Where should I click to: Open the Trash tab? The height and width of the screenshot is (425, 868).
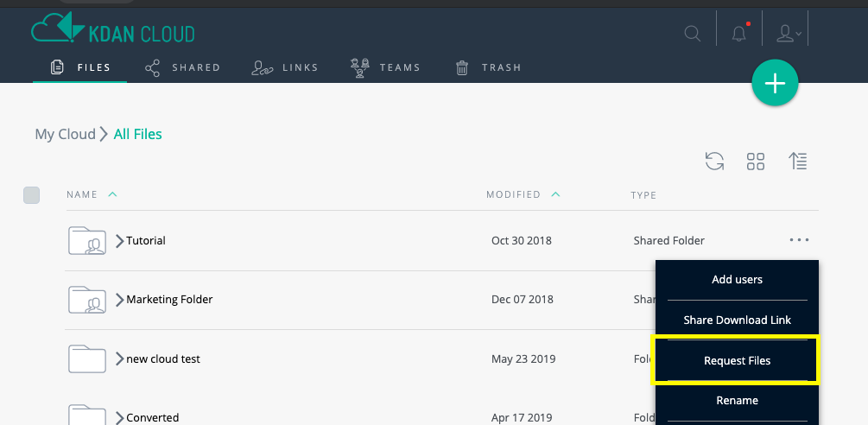coord(488,67)
